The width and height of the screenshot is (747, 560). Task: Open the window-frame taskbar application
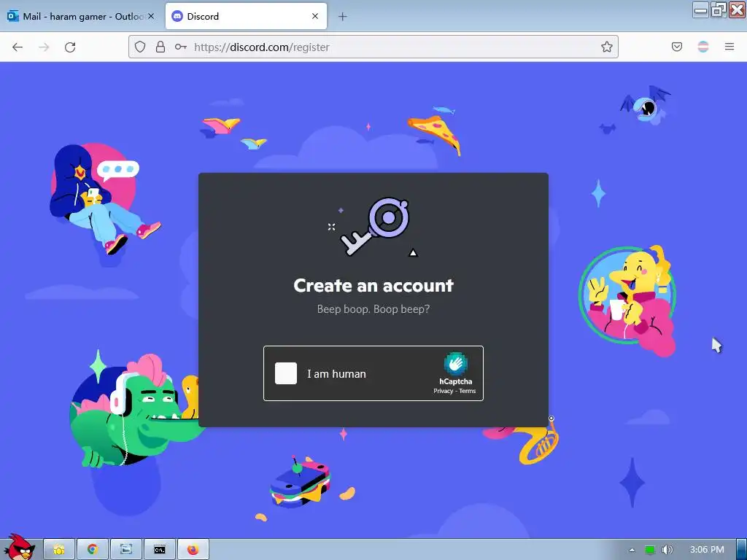pos(125,550)
